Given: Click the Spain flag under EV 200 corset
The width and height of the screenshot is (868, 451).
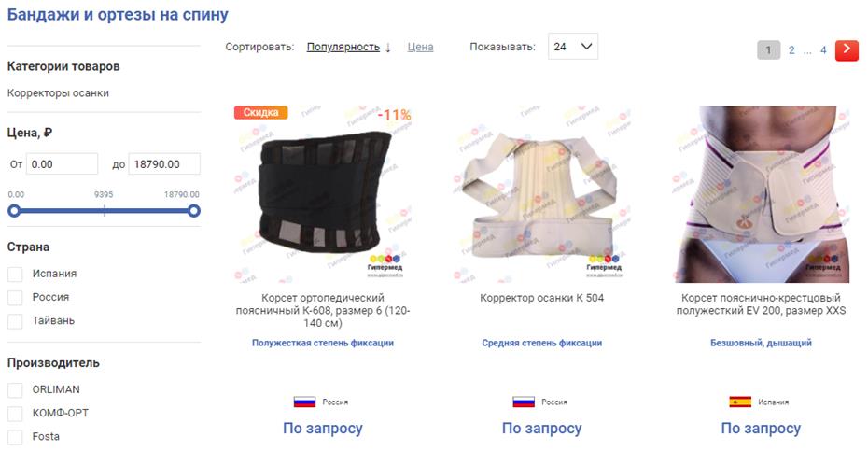Looking at the screenshot, I should tap(740, 402).
